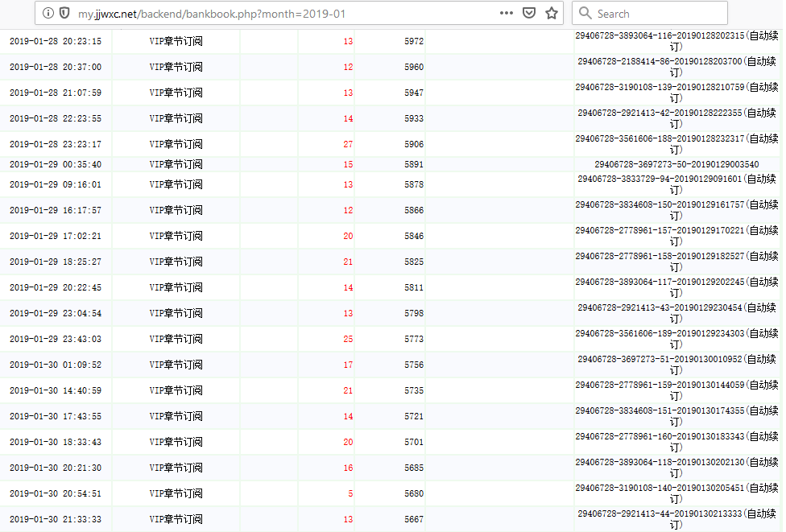
Task: Click balance value 5933
Action: (x=414, y=118)
